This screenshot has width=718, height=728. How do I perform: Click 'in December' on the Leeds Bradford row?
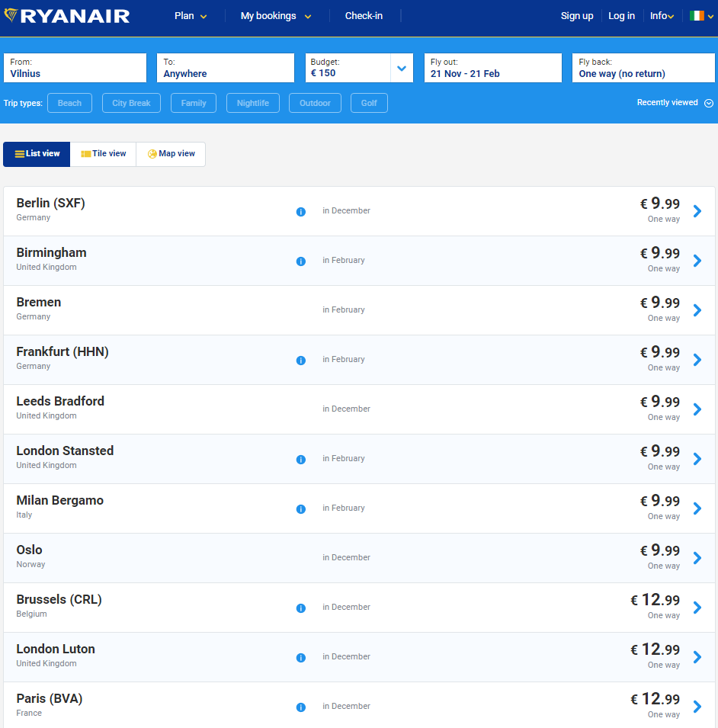coord(346,409)
